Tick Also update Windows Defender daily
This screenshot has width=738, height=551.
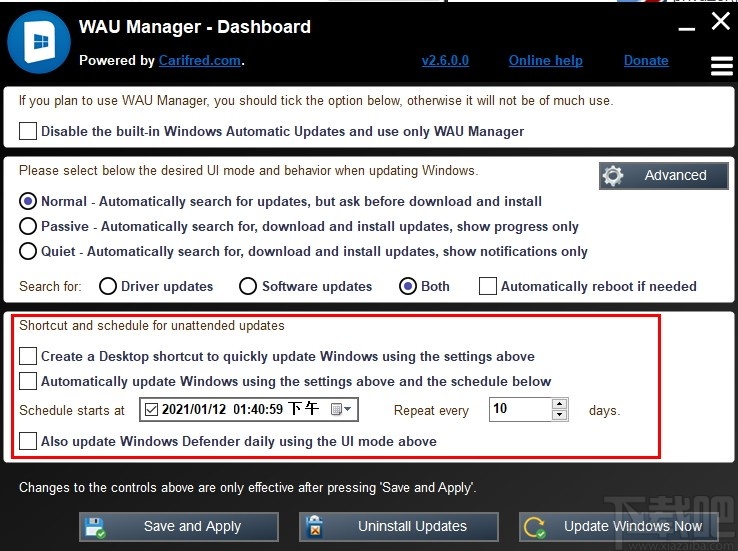pos(28,441)
